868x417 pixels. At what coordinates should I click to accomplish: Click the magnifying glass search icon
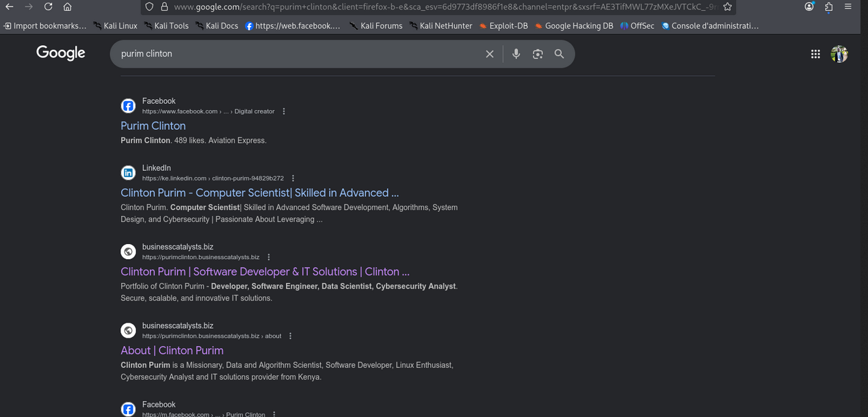(x=559, y=54)
